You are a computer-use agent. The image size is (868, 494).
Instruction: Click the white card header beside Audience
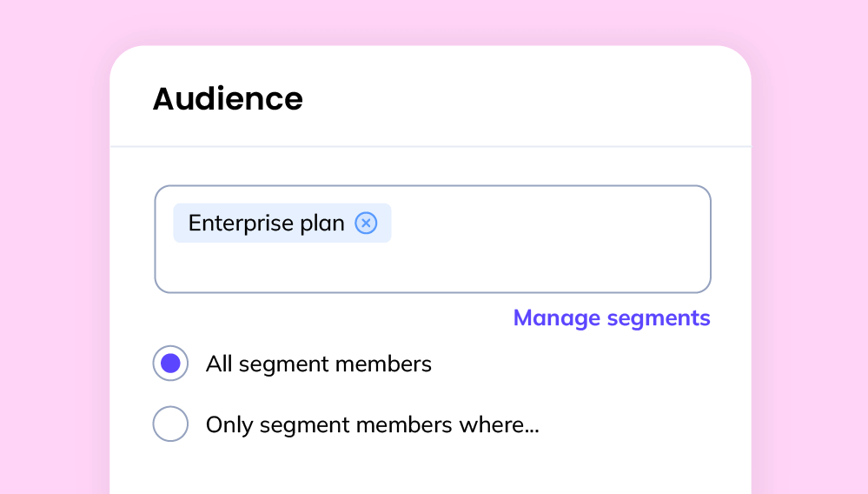pyautogui.click(x=521, y=97)
